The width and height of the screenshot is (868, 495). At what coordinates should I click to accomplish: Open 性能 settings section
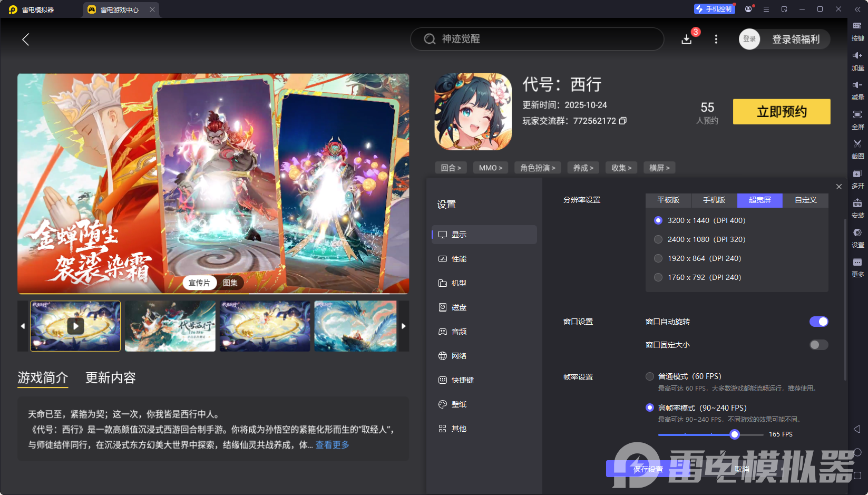484,259
